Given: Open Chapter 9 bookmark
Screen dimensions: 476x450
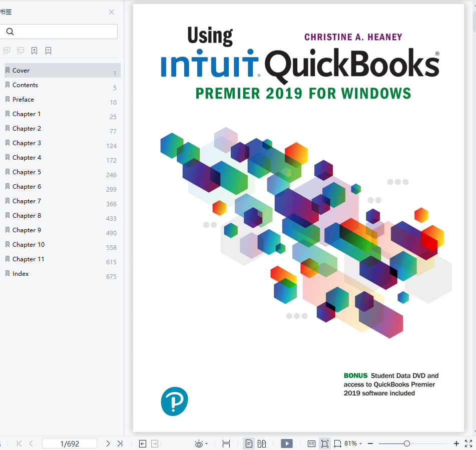Looking at the screenshot, I should 62,230.
